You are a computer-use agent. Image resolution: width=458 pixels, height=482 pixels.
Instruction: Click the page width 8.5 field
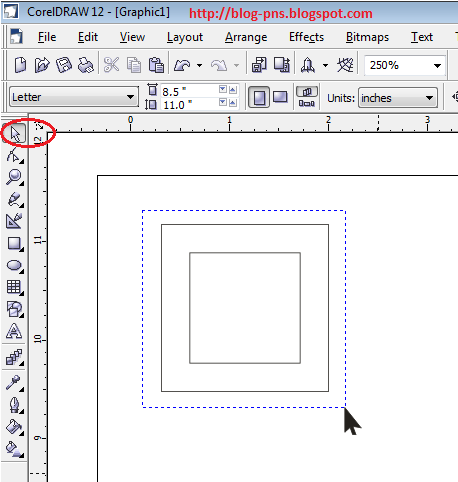(x=189, y=91)
